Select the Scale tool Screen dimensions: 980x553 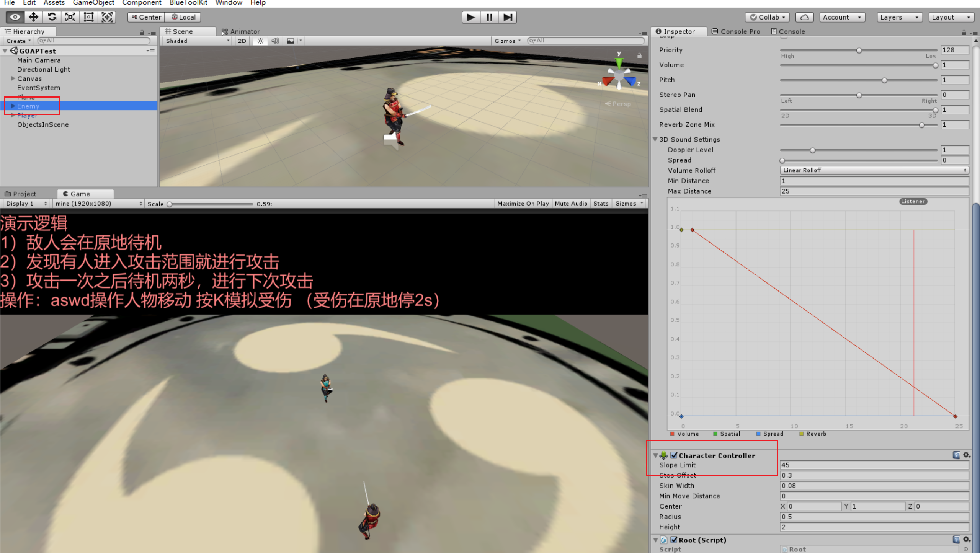pyautogui.click(x=70, y=17)
